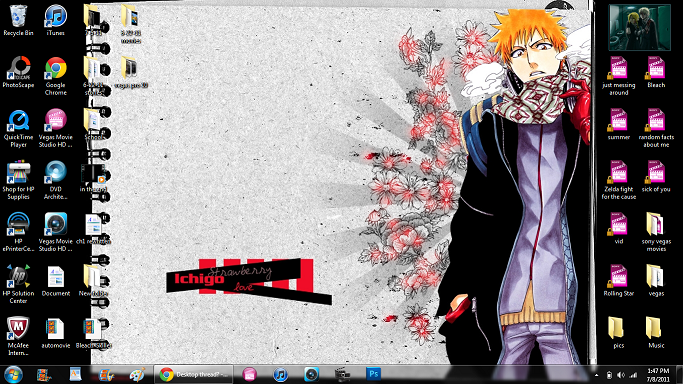683x384 pixels.
Task: Select the PhotoScape desktop icon
Action: click(x=18, y=72)
